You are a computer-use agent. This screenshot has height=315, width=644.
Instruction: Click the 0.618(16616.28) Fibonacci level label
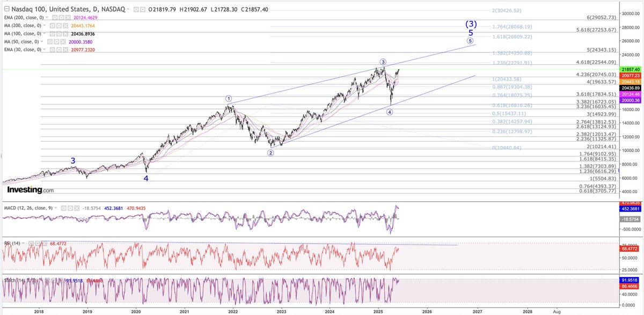pyautogui.click(x=512, y=105)
